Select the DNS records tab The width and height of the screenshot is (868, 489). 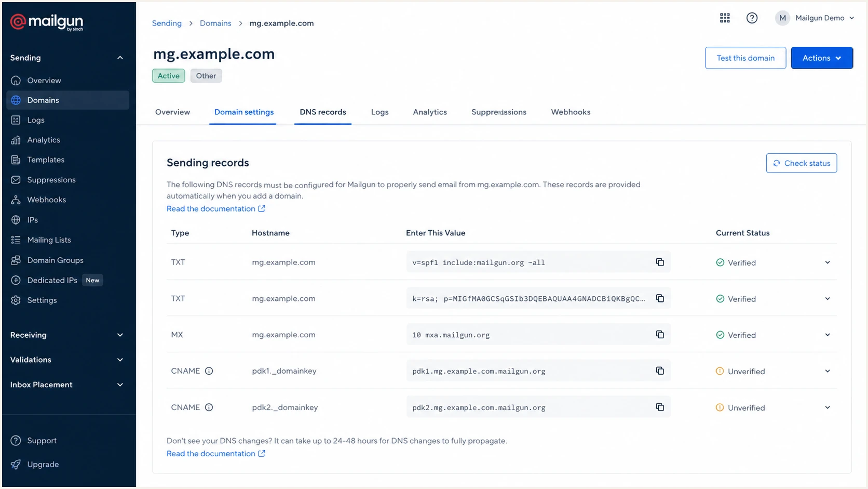coord(323,112)
